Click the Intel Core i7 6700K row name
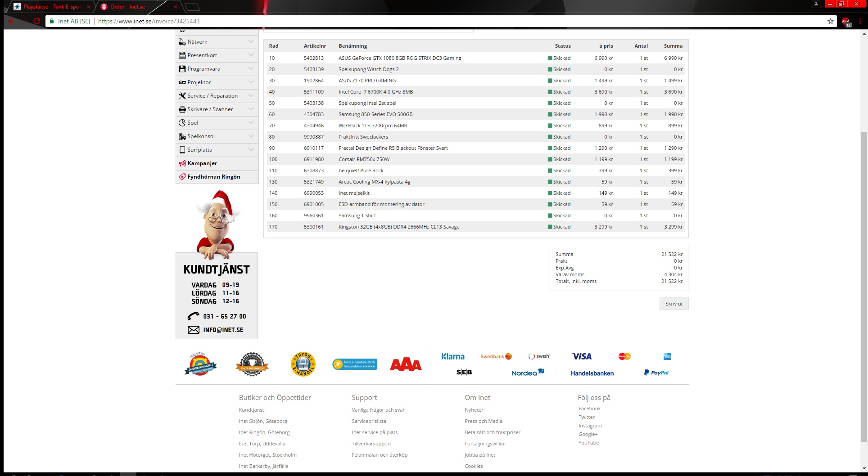868x476 pixels. 375,92
